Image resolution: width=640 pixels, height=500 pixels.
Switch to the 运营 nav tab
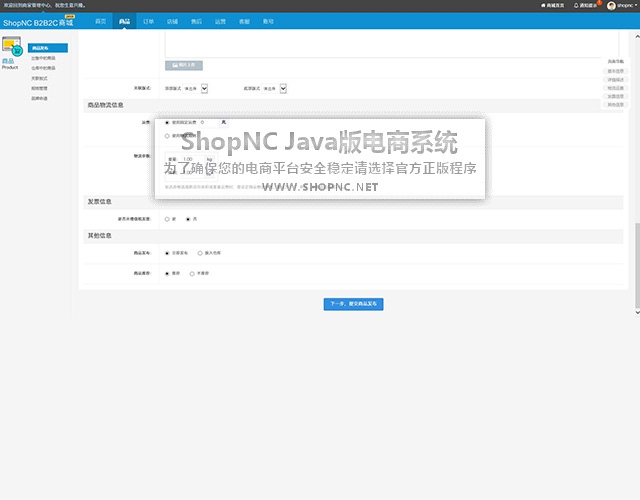click(220, 21)
